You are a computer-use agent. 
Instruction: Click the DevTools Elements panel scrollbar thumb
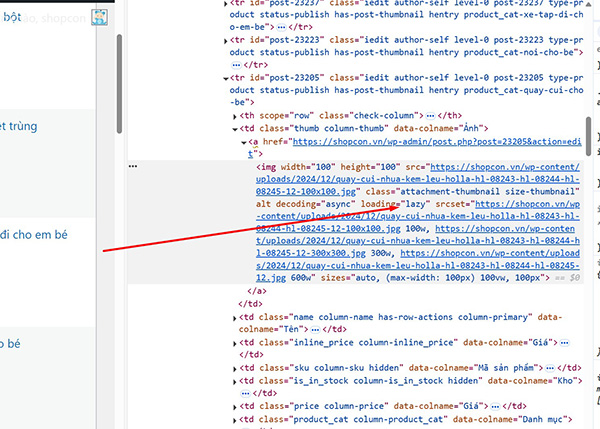tap(588, 136)
